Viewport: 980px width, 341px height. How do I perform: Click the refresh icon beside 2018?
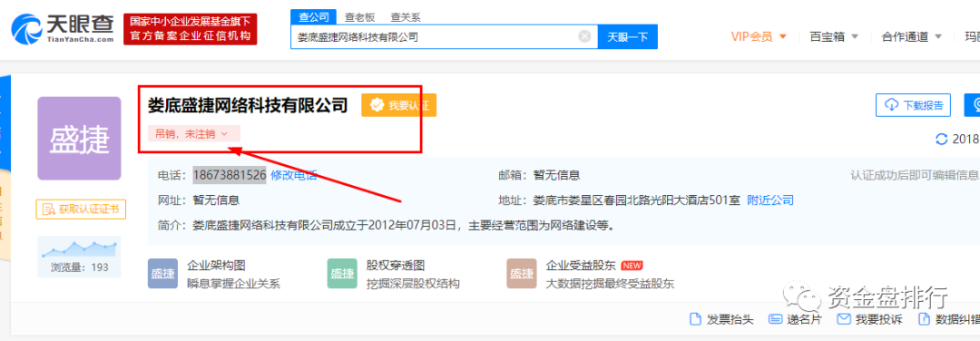tap(941, 140)
